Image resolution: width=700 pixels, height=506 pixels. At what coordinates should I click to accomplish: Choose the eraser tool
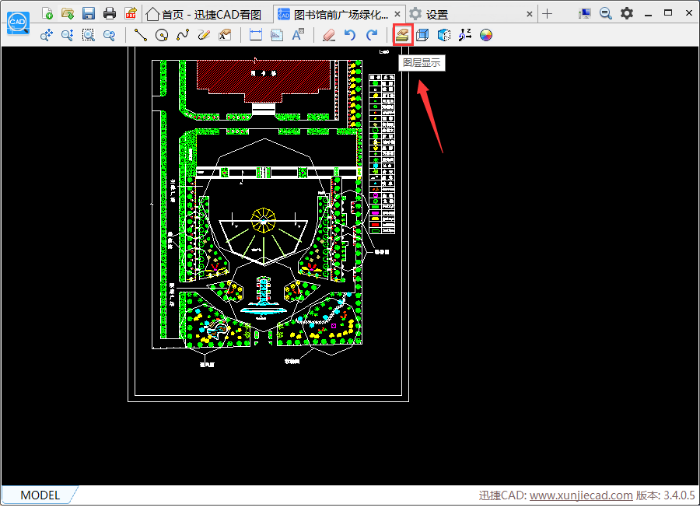329,35
